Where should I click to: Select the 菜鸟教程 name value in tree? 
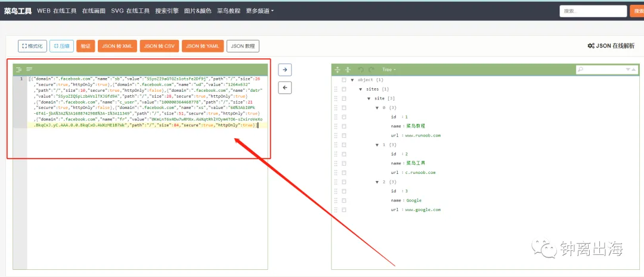pyautogui.click(x=416, y=126)
